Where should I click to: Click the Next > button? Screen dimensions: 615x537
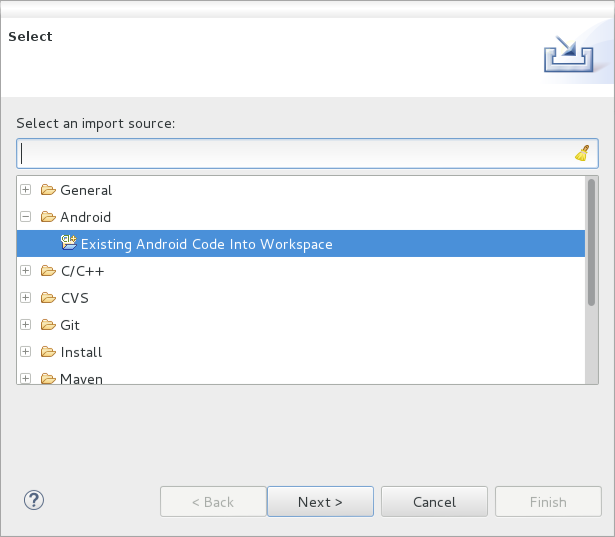320,502
